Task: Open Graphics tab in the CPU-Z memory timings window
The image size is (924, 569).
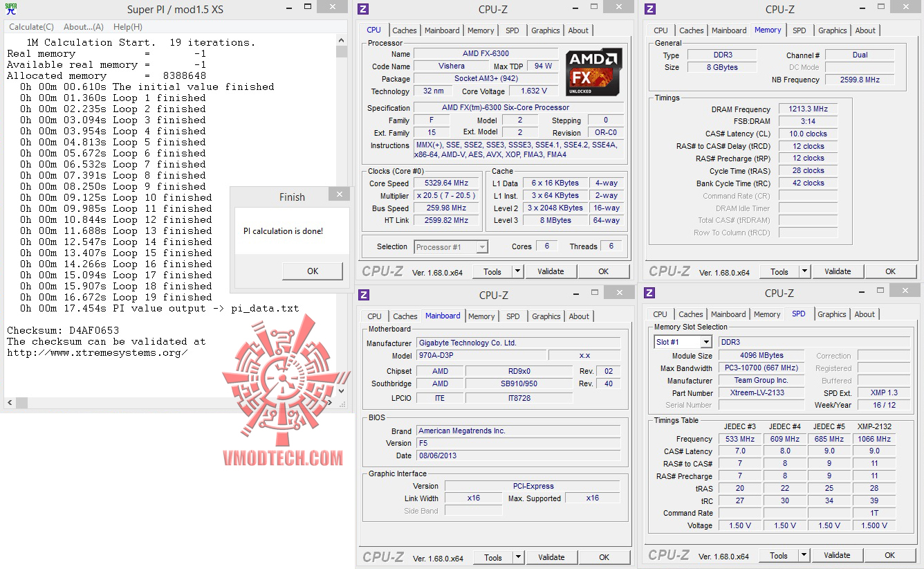Action: click(833, 30)
